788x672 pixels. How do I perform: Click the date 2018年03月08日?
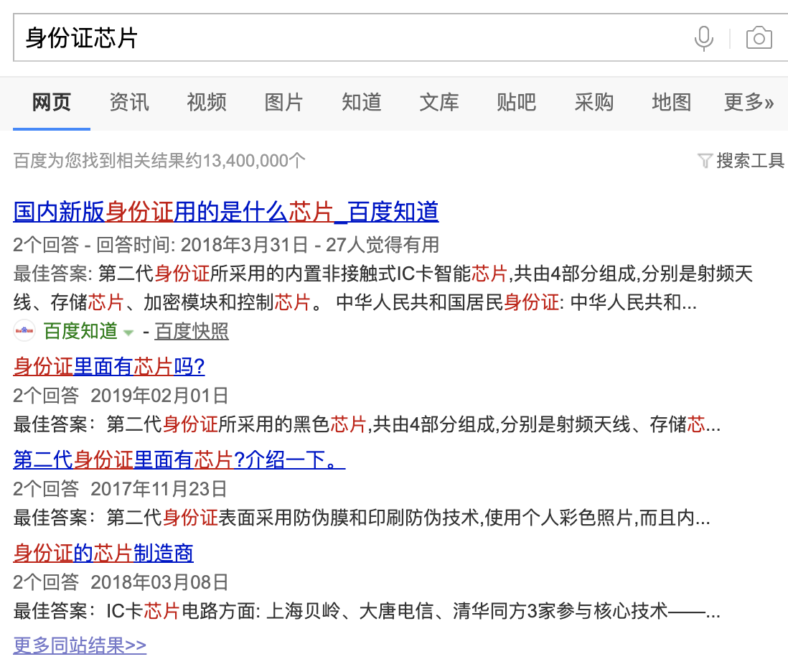coord(160,582)
